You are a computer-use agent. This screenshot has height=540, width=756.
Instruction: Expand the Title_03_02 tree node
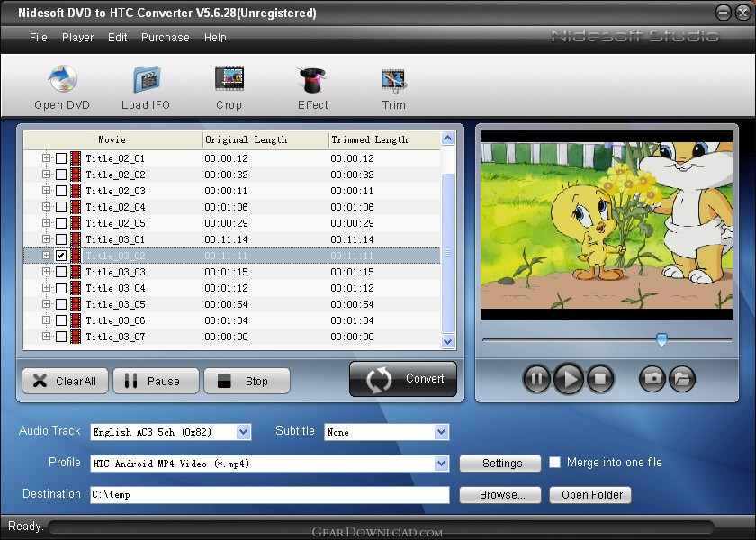tap(46, 255)
